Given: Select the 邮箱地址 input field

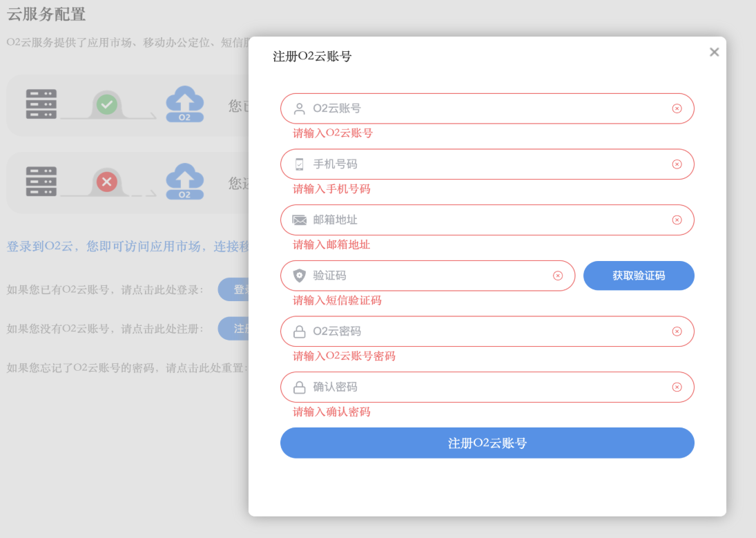Looking at the screenshot, I should (x=483, y=220).
